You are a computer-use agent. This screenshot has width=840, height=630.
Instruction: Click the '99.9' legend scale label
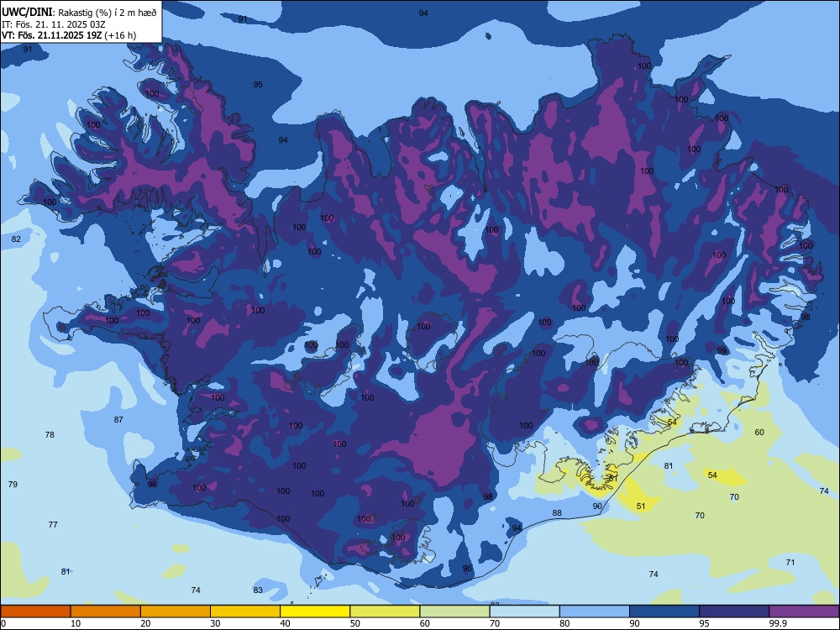point(777,623)
